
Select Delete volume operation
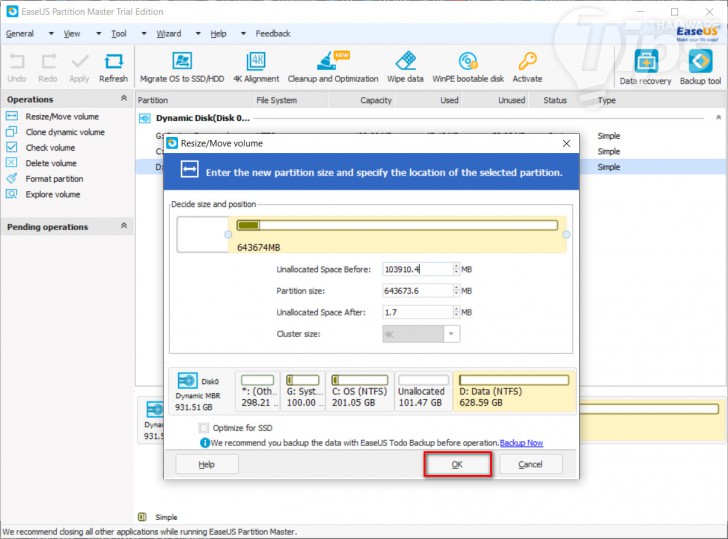(51, 163)
